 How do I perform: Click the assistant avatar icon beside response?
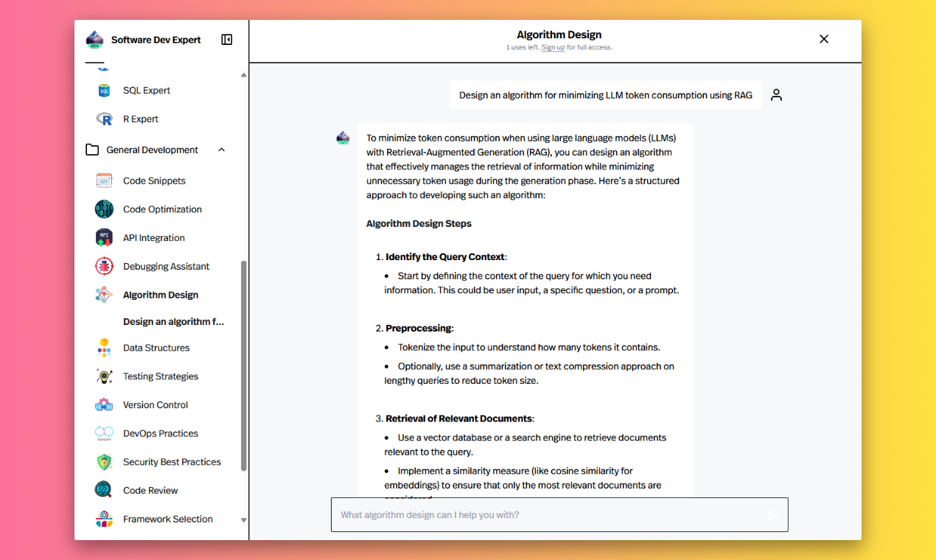[343, 138]
